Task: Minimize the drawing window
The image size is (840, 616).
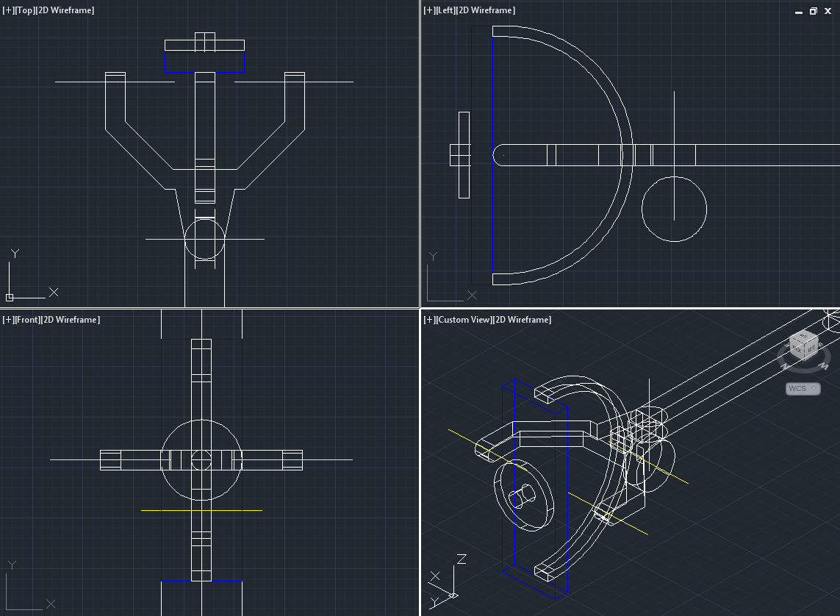Action: (x=800, y=11)
